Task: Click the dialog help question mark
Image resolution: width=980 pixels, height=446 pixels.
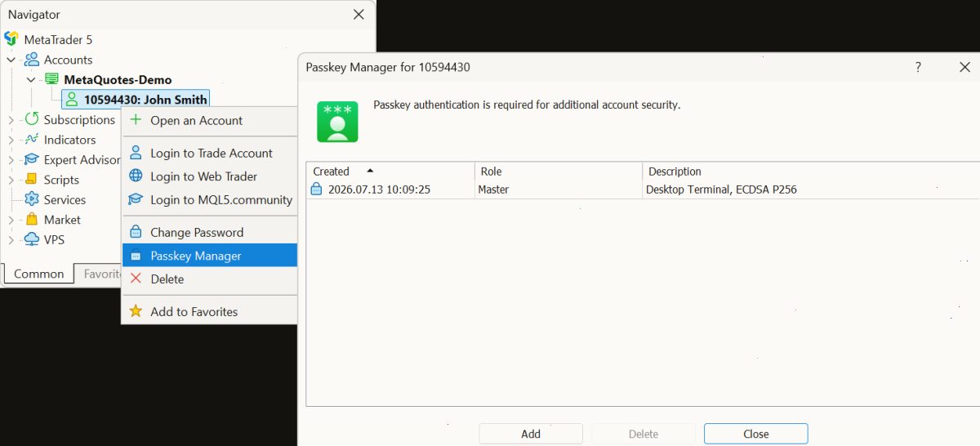Action: point(918,67)
